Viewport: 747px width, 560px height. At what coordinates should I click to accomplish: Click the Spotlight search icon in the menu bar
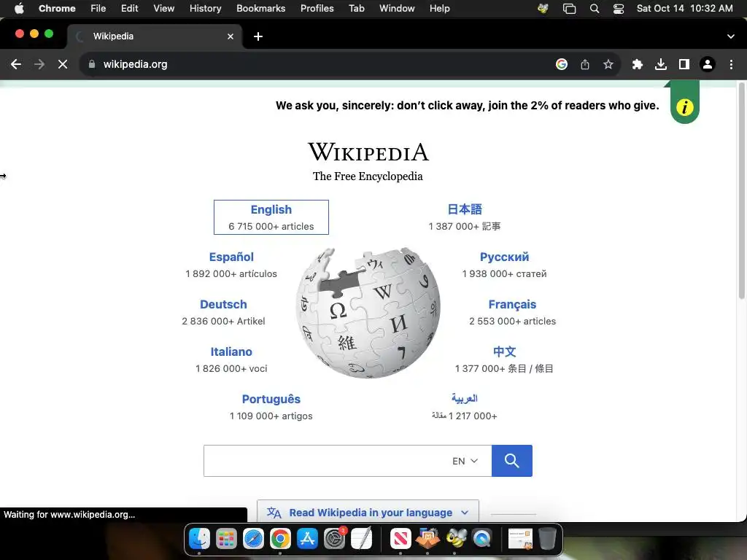pos(595,8)
